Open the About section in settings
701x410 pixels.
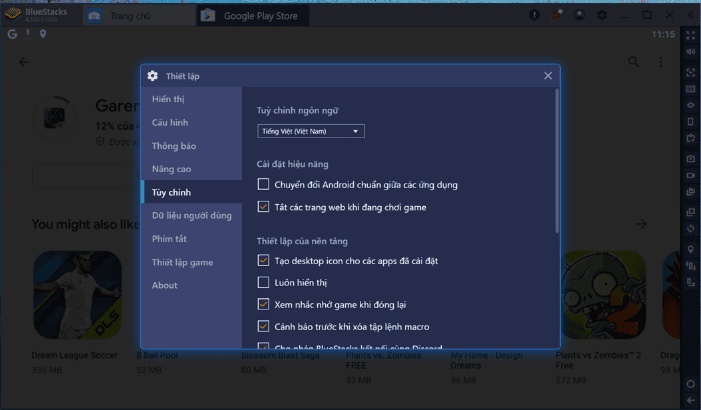tap(192, 285)
